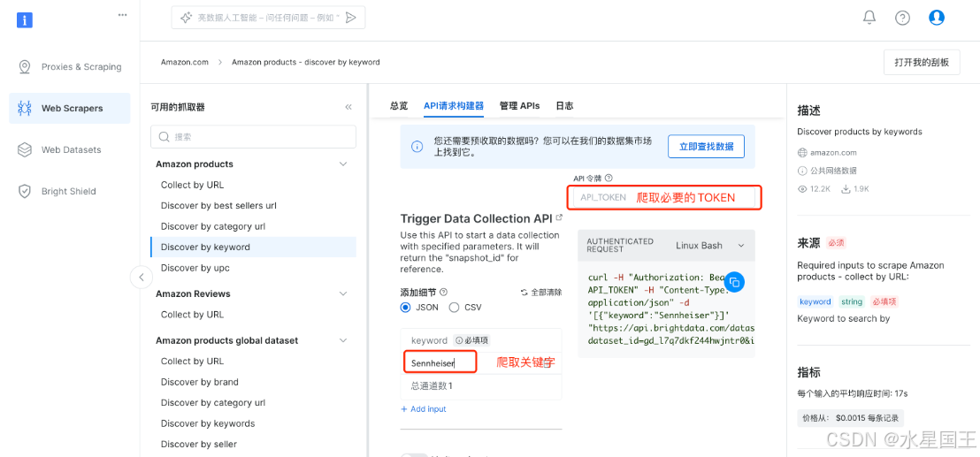Collapse the Amazon Reviews group
The width and height of the screenshot is (980, 457).
(342, 293)
